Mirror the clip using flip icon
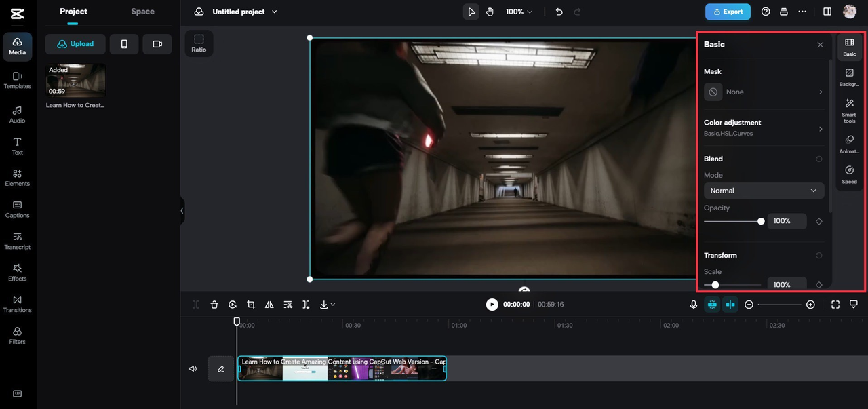Screen dimensions: 868x409 (x=269, y=305)
